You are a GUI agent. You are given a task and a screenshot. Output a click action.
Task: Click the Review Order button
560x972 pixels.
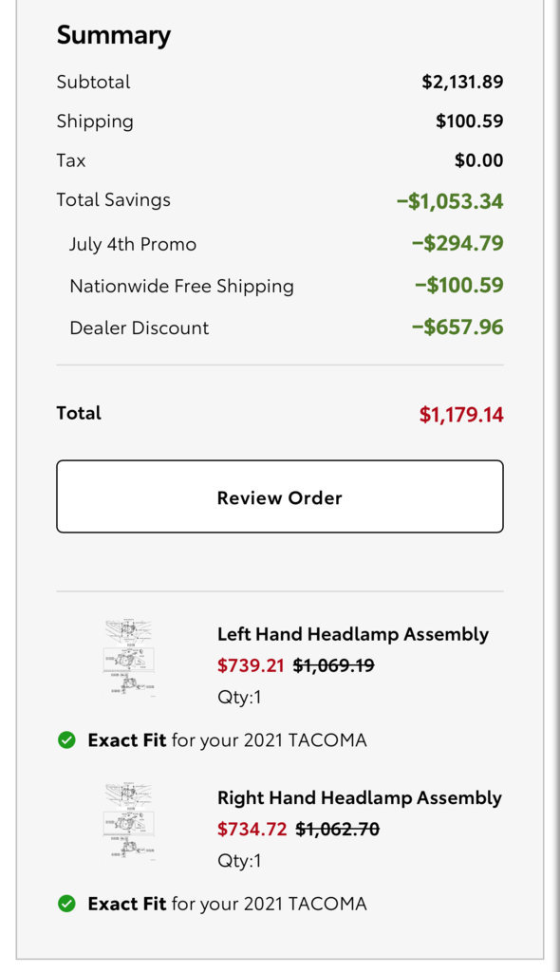(280, 496)
